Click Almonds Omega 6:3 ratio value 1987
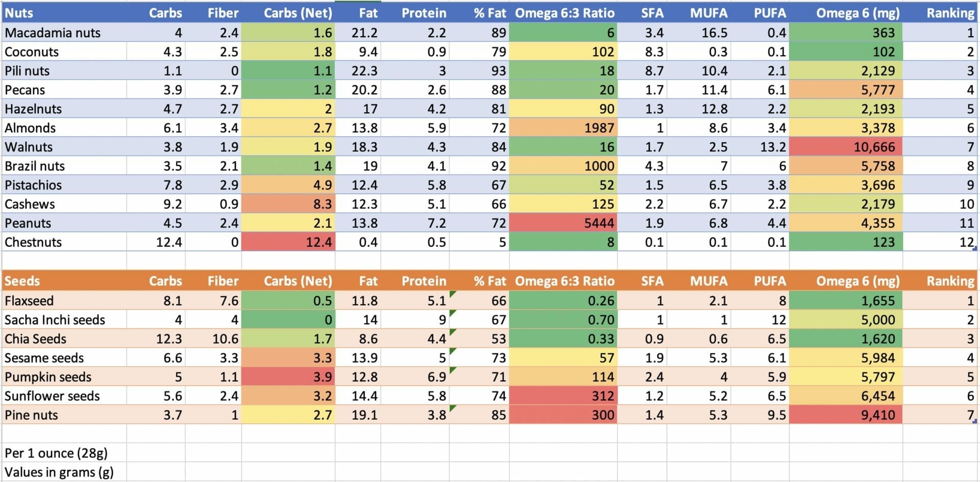980x482 pixels. [563, 128]
